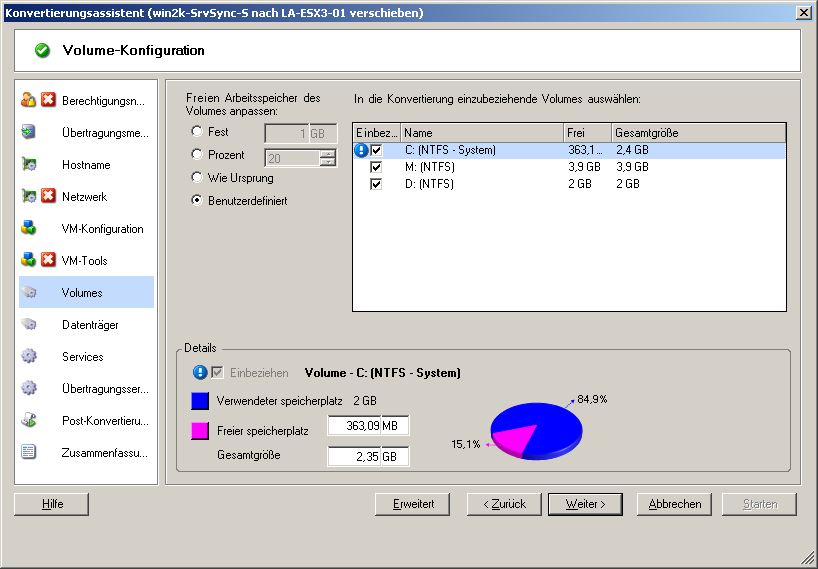Viewport: 818px width, 569px height.
Task: Go to the Services step
Action: click(86, 356)
